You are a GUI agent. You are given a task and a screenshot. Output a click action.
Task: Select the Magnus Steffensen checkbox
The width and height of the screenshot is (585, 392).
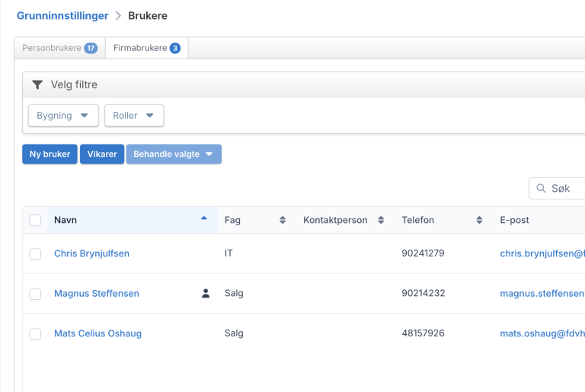pos(36,294)
